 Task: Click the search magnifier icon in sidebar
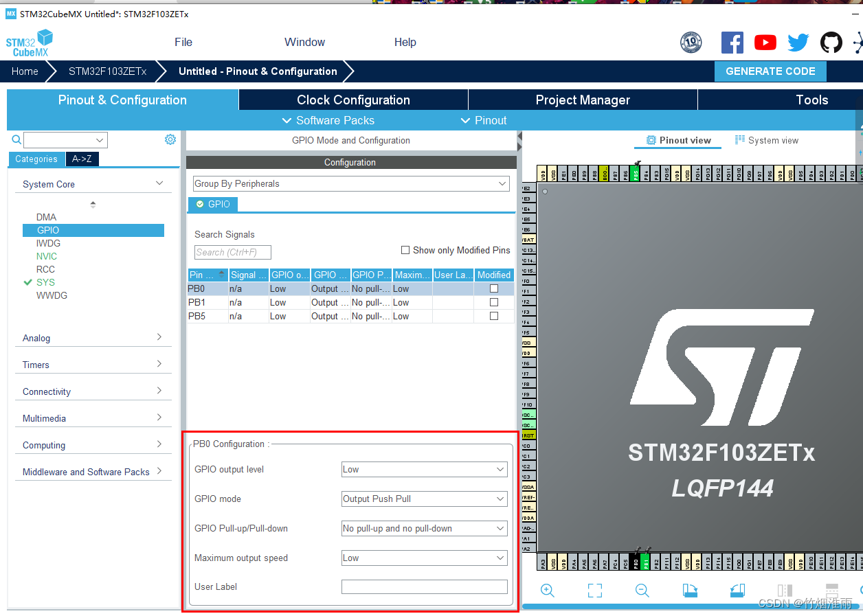(x=16, y=140)
